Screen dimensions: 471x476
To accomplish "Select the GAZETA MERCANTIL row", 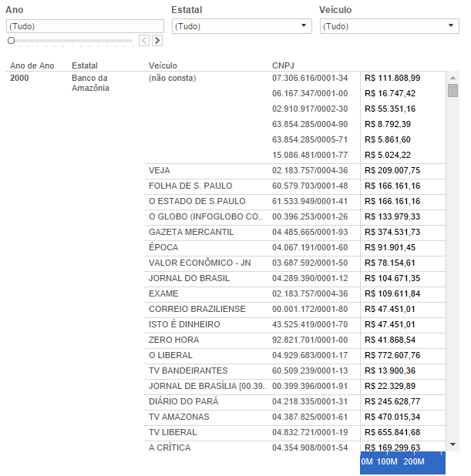I will click(191, 232).
